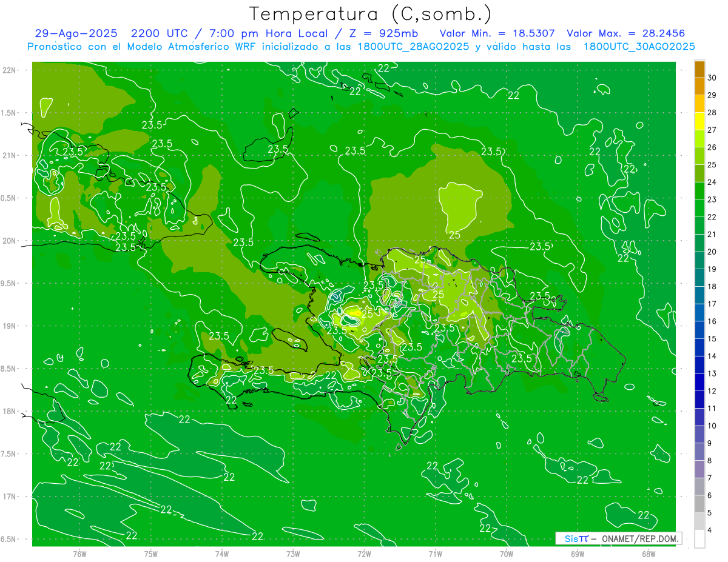This screenshot has width=728, height=562.
Task: Click the "Sis" logo text in the credit box
Action: tap(571, 538)
